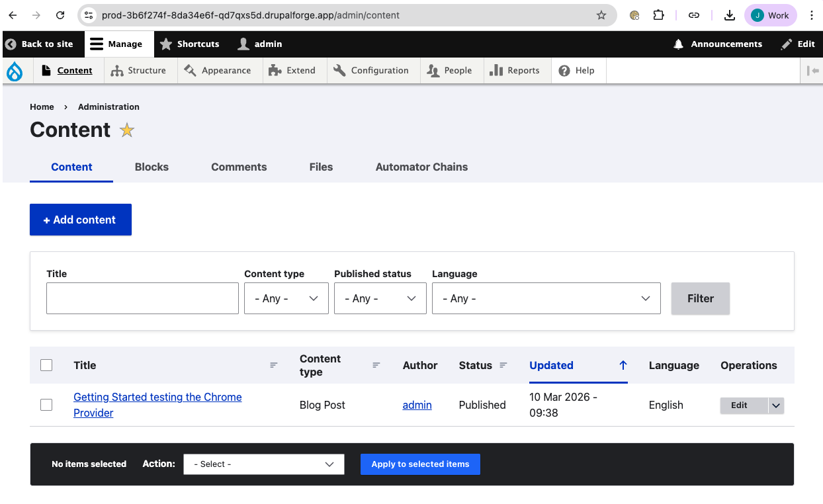This screenshot has height=504, width=823.
Task: Toggle the select-all checkbox in the table header
Action: pyautogui.click(x=46, y=364)
